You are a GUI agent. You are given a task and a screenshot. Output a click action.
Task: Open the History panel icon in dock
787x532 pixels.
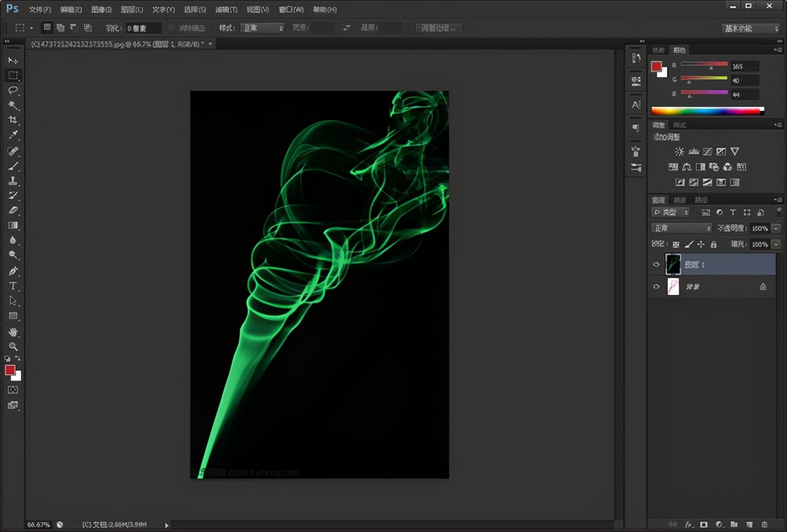pyautogui.click(x=636, y=58)
